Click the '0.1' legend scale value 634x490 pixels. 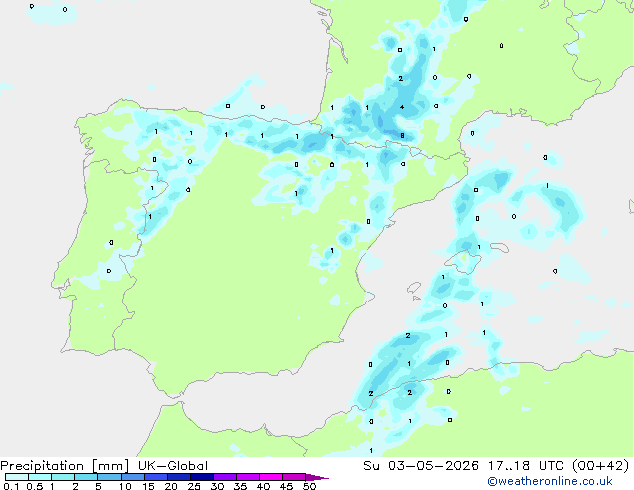tap(11, 486)
